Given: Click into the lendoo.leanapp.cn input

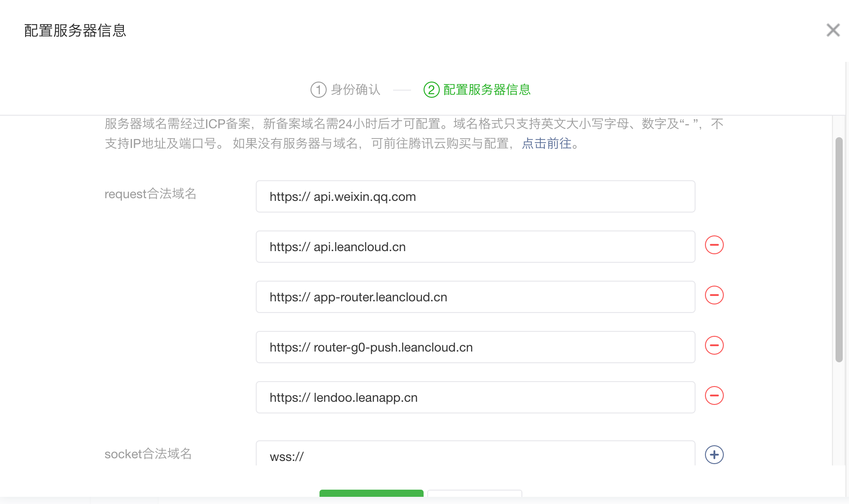Looking at the screenshot, I should pos(475,397).
